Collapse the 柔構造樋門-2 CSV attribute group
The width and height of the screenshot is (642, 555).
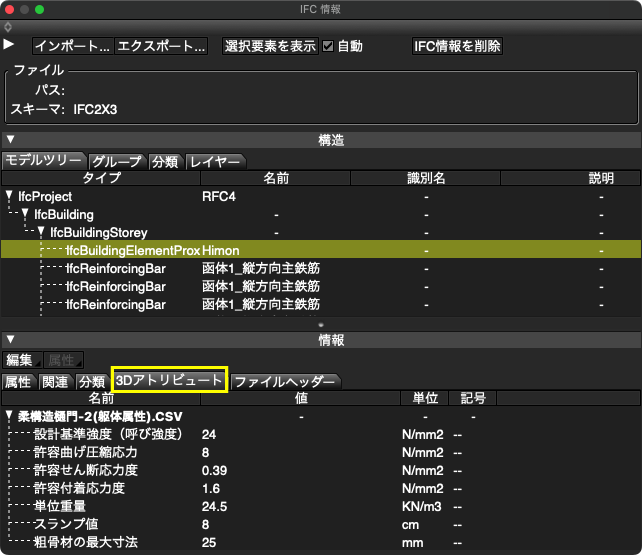pos(9,415)
